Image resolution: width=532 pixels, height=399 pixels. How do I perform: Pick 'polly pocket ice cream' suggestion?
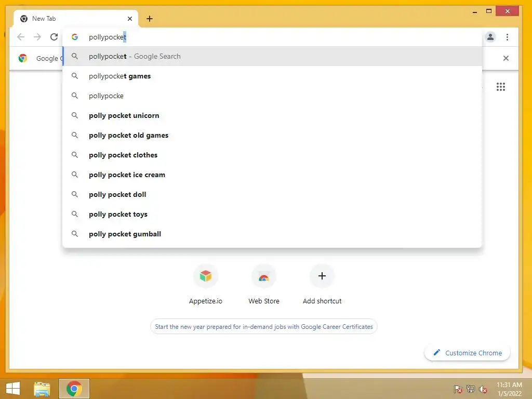[272, 175]
